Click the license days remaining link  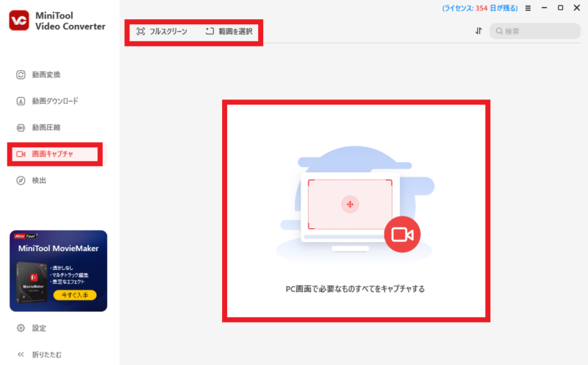pos(480,8)
